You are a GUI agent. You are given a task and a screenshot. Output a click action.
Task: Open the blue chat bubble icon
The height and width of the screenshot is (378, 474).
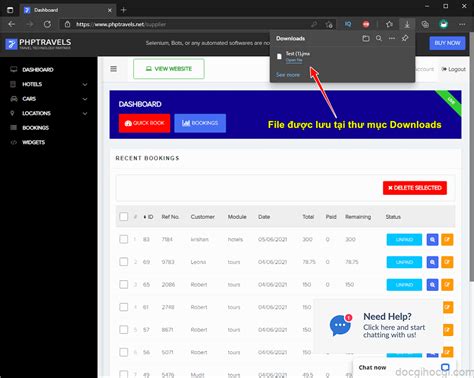coord(340,325)
